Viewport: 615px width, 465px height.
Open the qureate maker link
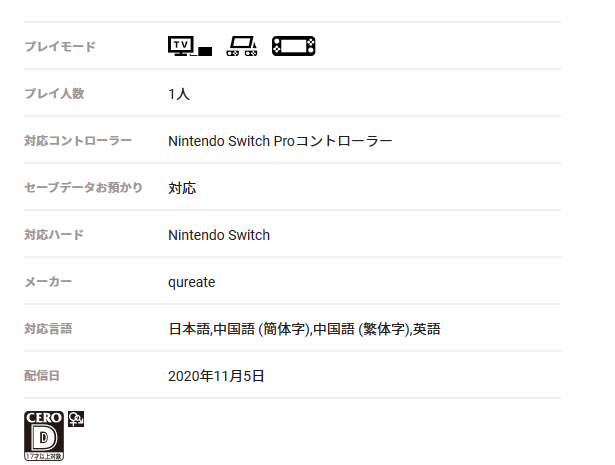192,282
